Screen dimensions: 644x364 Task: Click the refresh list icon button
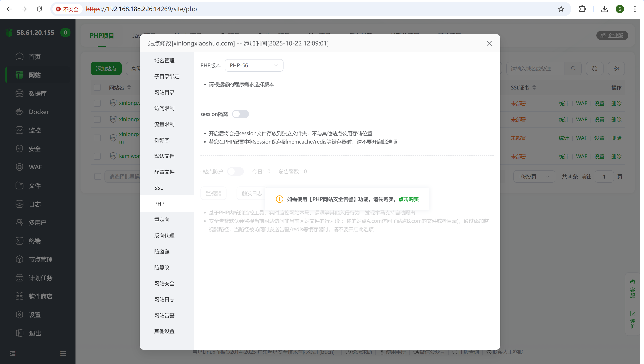point(595,69)
